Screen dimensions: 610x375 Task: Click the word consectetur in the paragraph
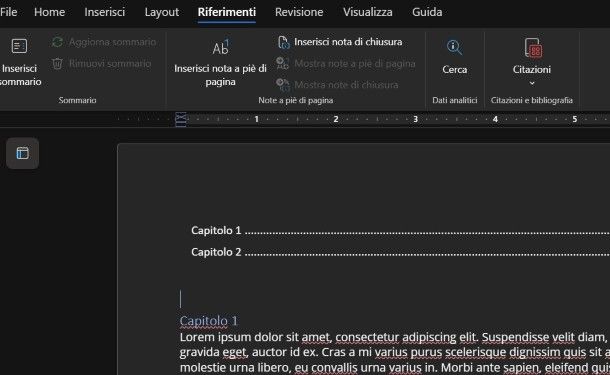(367, 337)
